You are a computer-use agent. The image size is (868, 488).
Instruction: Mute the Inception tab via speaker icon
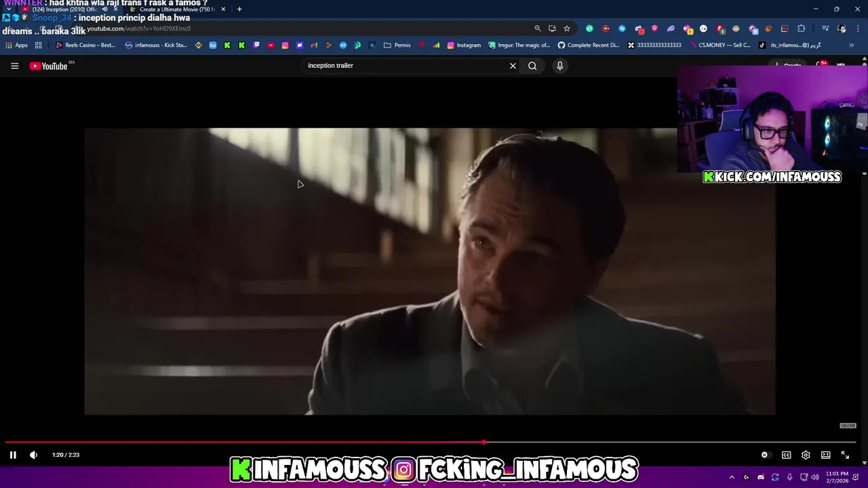point(104,9)
